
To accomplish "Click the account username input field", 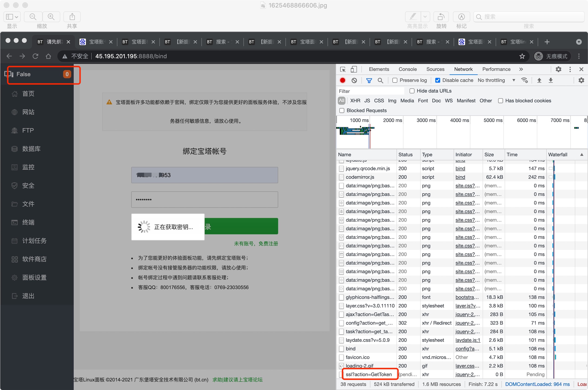I will click(205, 175).
